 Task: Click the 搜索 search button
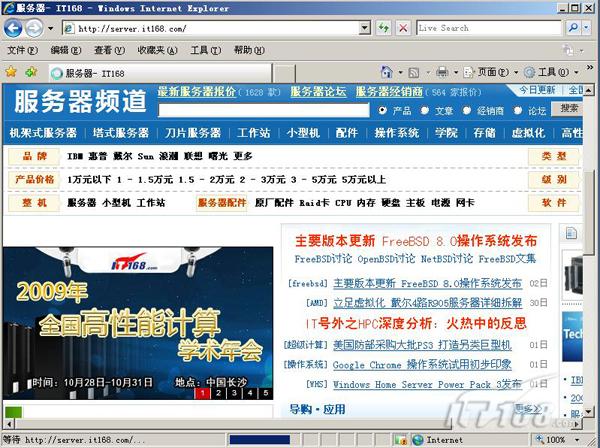click(568, 109)
